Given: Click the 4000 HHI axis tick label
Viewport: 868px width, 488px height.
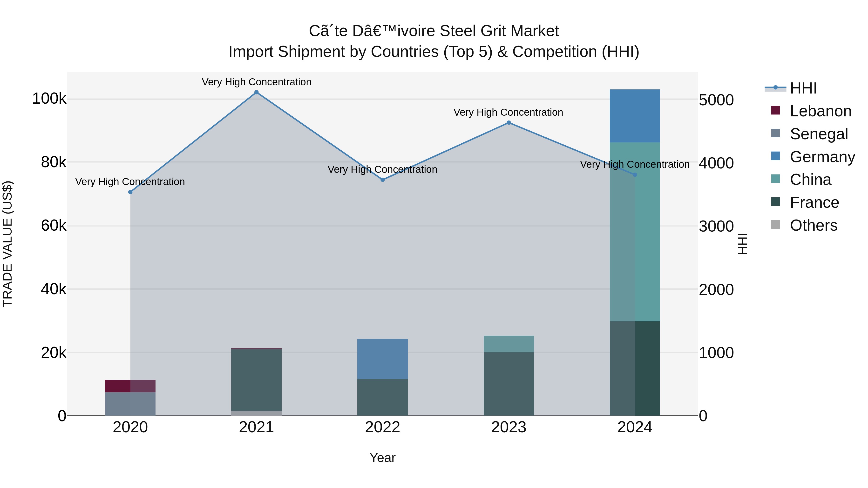Looking at the screenshot, I should pyautogui.click(x=716, y=163).
